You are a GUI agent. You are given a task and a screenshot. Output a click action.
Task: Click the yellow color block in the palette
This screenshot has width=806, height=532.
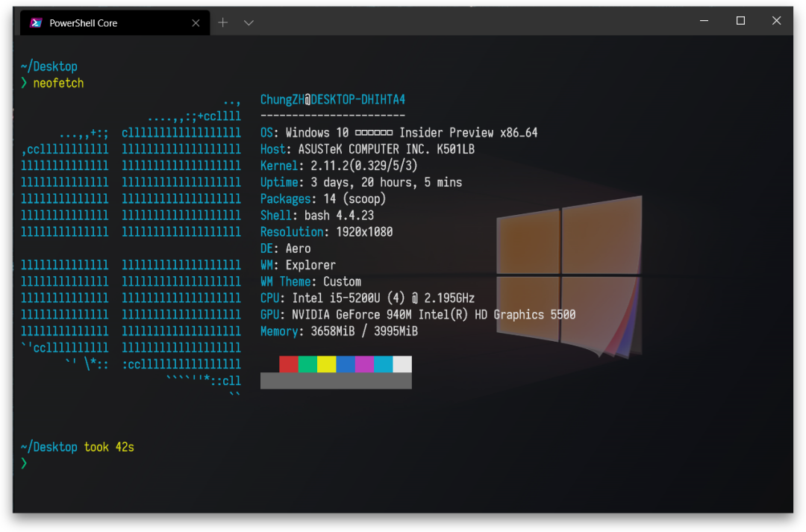326,364
